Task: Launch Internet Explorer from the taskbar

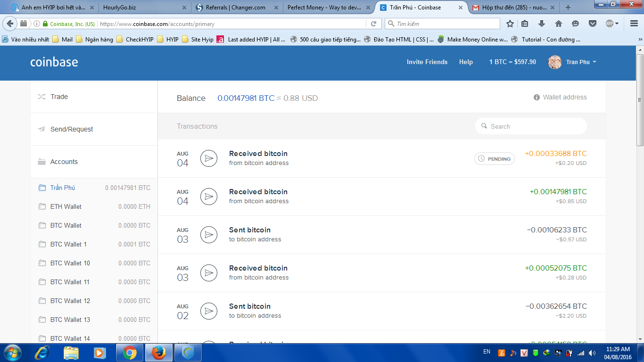Action: 42,353
